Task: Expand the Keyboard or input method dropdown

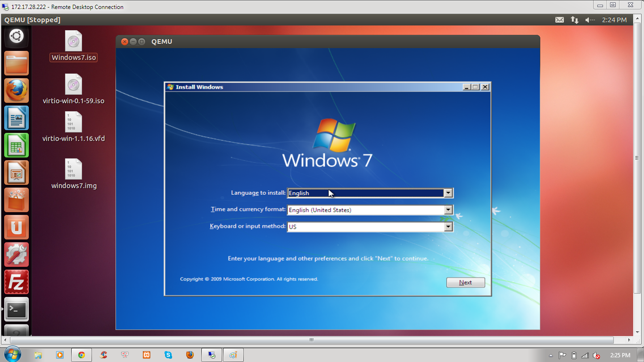Action: pos(448,227)
